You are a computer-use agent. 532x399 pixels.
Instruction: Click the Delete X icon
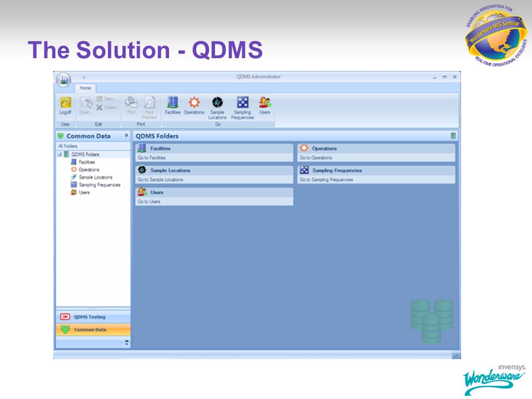[99, 108]
